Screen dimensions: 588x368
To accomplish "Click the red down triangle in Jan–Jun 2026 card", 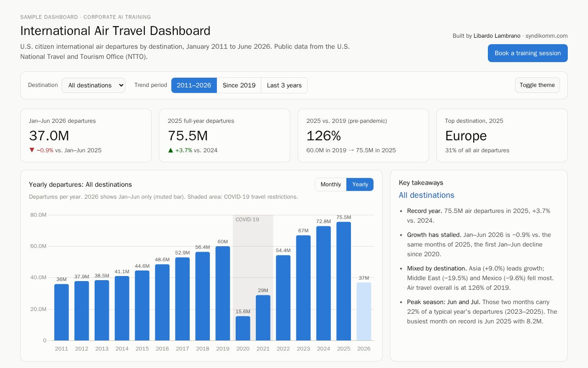I will [x=32, y=150].
